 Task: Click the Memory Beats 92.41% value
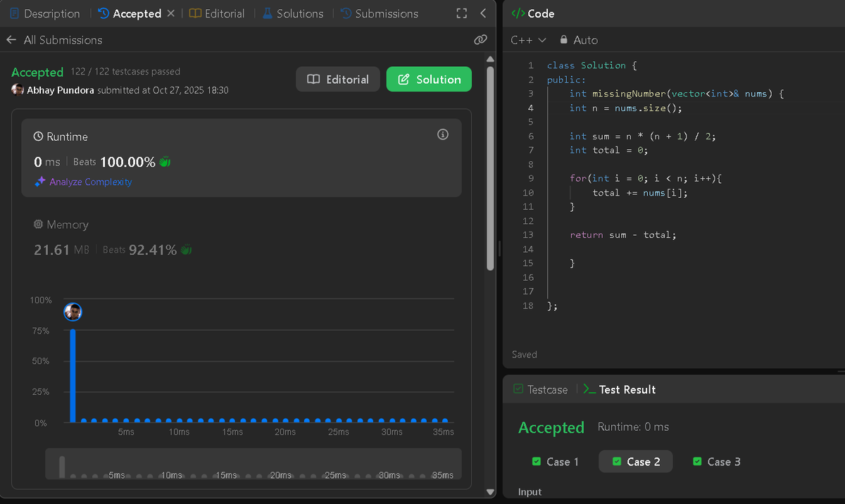[x=153, y=250]
